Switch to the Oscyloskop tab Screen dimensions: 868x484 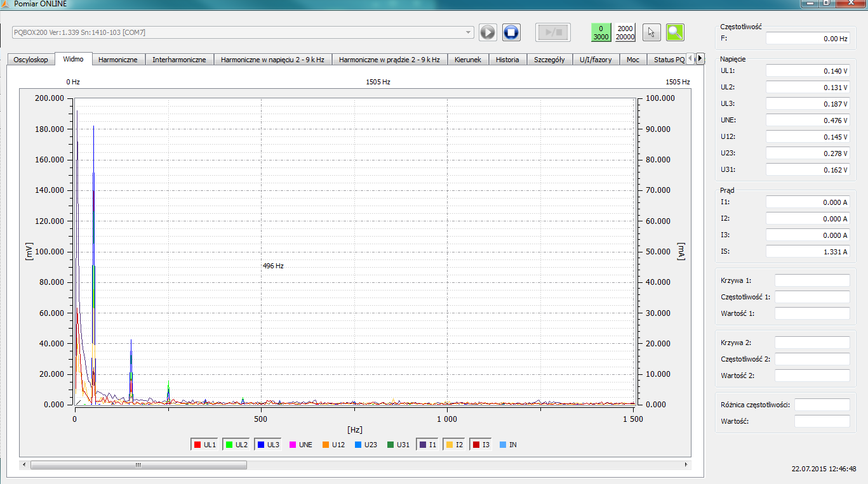point(31,60)
